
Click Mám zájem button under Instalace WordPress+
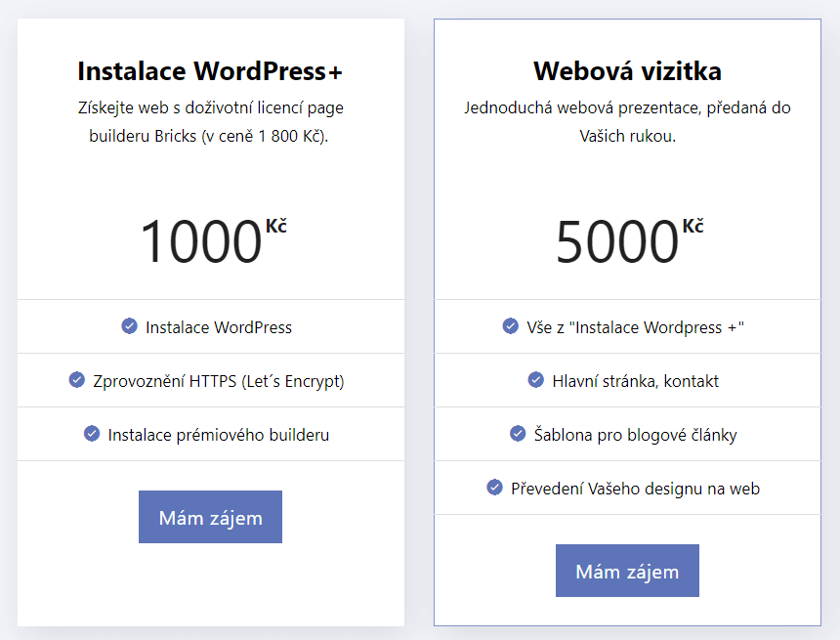coord(211,517)
